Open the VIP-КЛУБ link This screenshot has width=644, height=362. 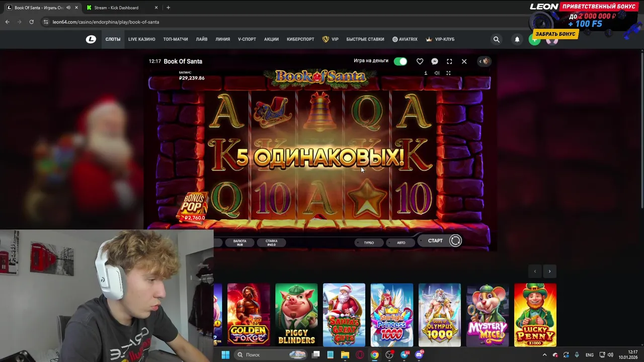(440, 39)
